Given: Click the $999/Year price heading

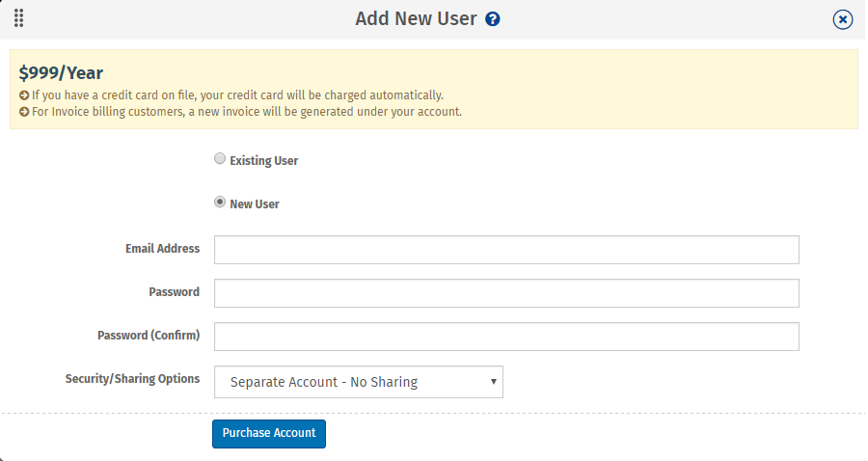Looking at the screenshot, I should [x=61, y=73].
